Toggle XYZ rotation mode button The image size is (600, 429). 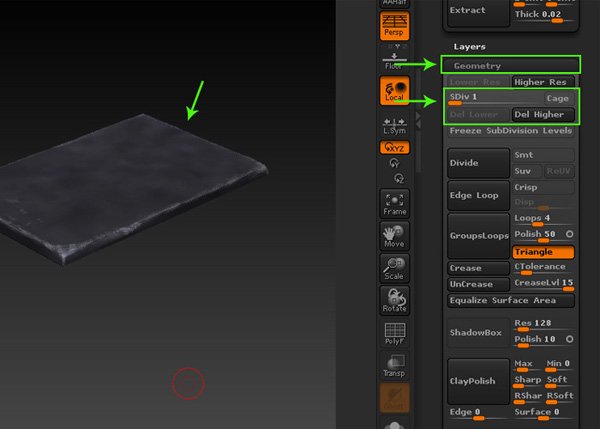(395, 147)
